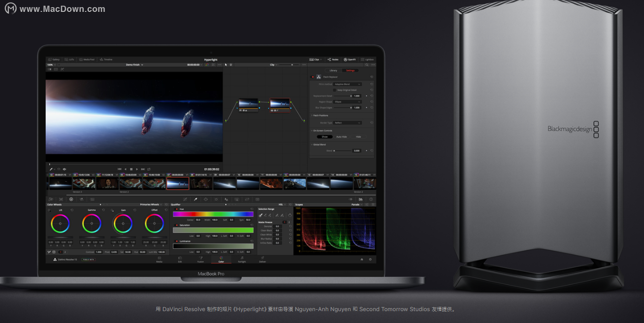644x323 pixels.
Task: Open the LUTs panel
Action: pyautogui.click(x=69, y=59)
